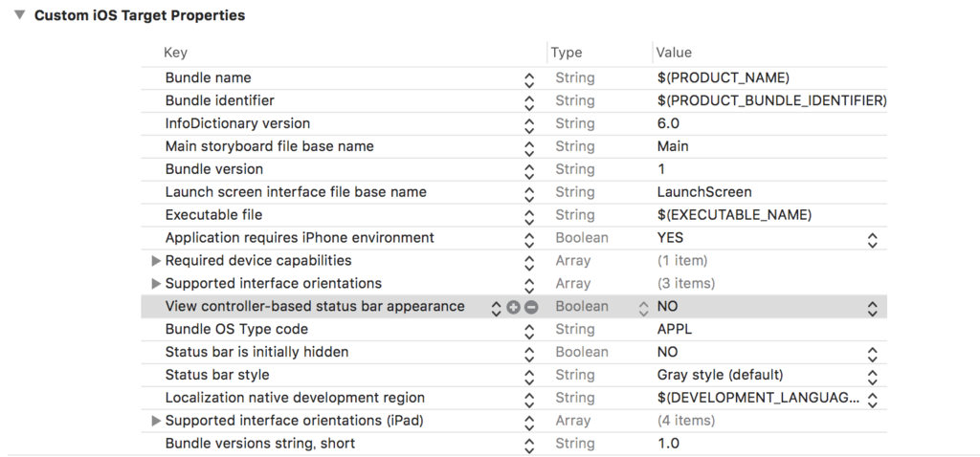Click key stepper for Supported interface orientations row

528,285
